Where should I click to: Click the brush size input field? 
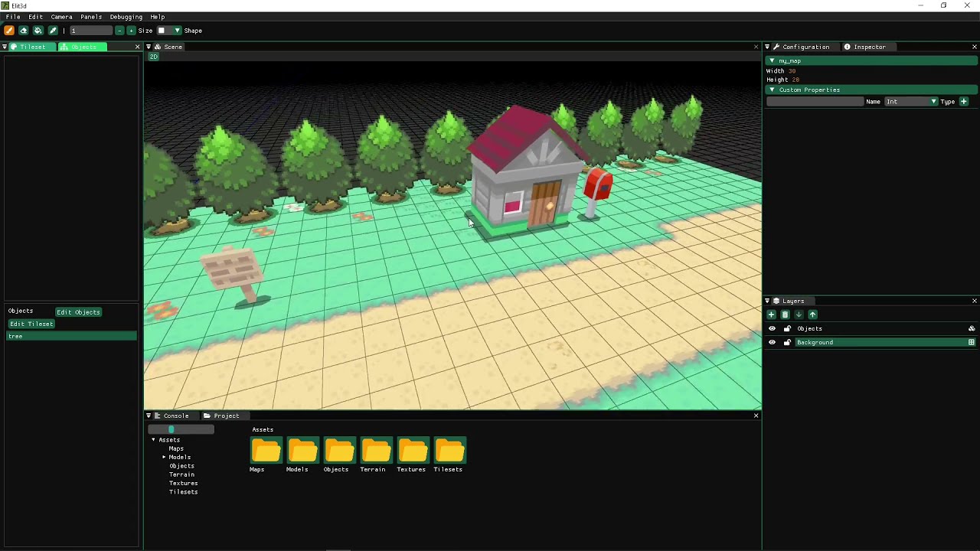(90, 31)
